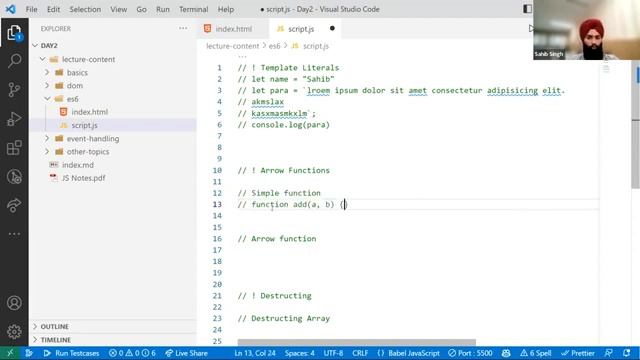Click line 16 Arrow function comment
Image resolution: width=640 pixels, height=360 pixels.
coord(277,238)
